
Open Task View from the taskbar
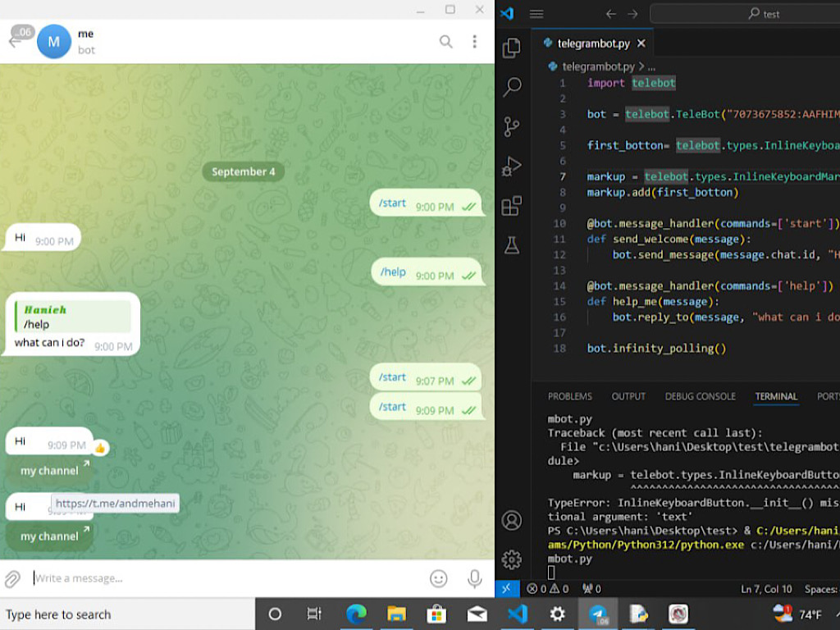(314, 614)
